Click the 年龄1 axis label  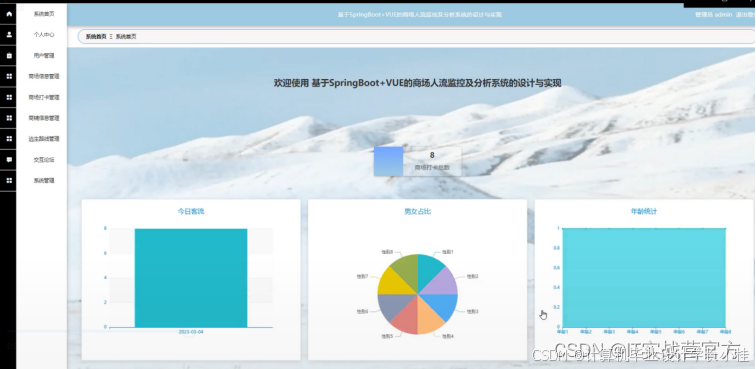pos(562,332)
